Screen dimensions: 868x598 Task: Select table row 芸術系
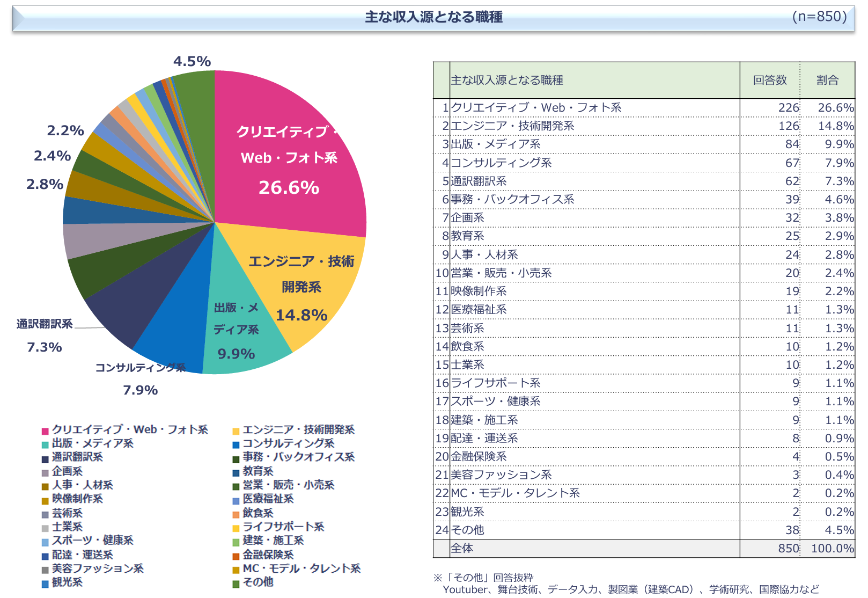click(644, 329)
